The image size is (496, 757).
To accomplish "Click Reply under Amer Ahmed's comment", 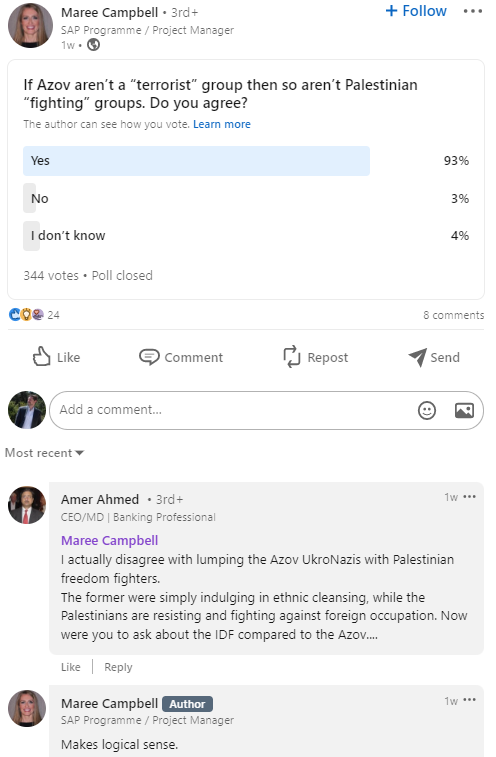I will click(x=118, y=667).
